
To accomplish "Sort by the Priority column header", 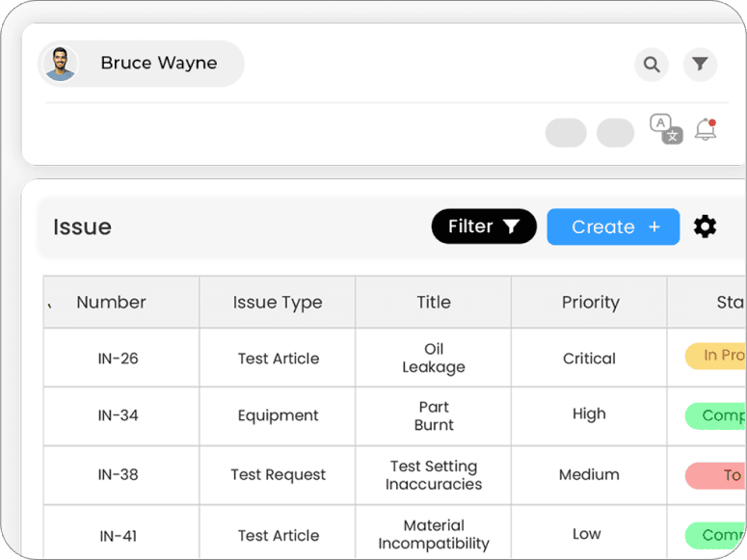I will point(590,302).
